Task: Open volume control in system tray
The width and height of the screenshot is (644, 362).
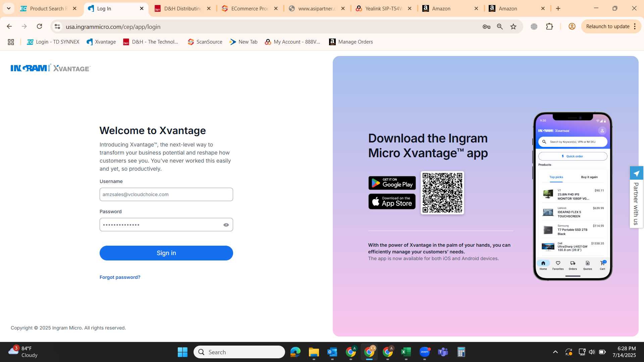Action: click(592, 352)
